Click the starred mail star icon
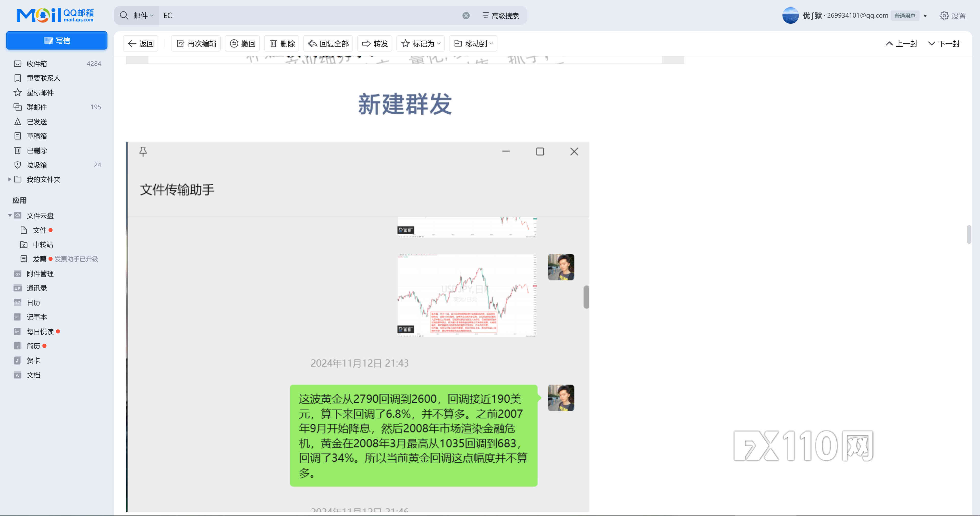 click(18, 92)
